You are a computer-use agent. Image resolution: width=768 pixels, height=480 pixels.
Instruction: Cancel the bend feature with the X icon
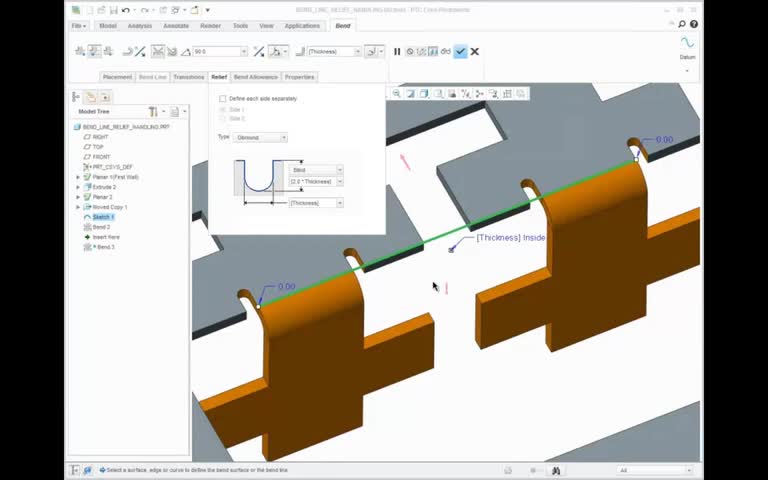474,51
